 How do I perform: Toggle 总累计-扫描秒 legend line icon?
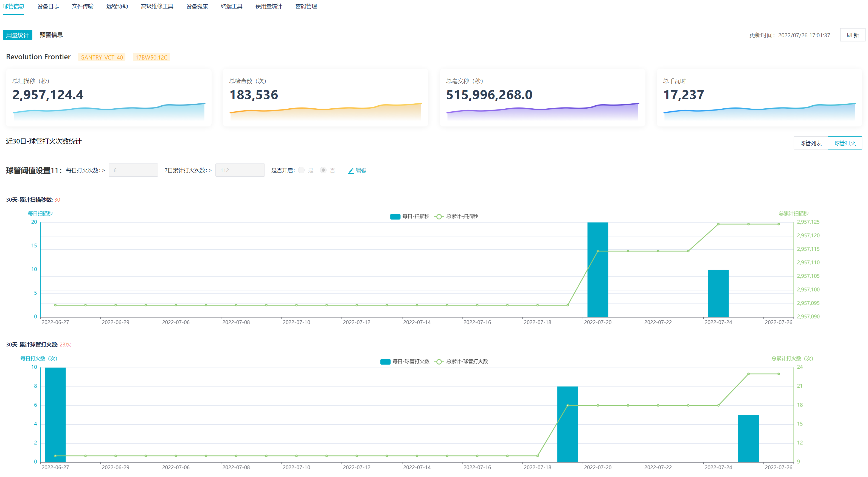coord(439,217)
